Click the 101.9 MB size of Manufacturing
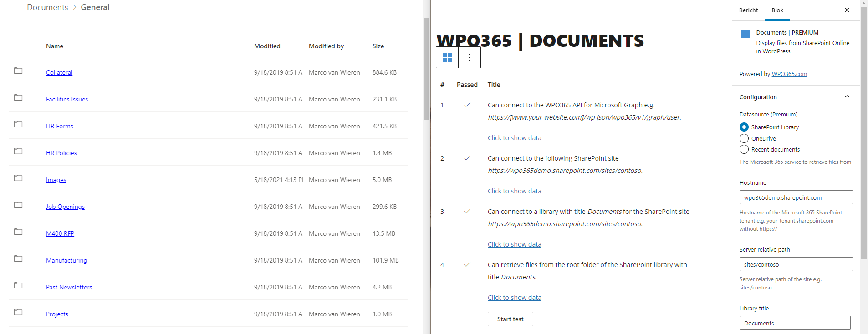868x334 pixels. tap(385, 260)
